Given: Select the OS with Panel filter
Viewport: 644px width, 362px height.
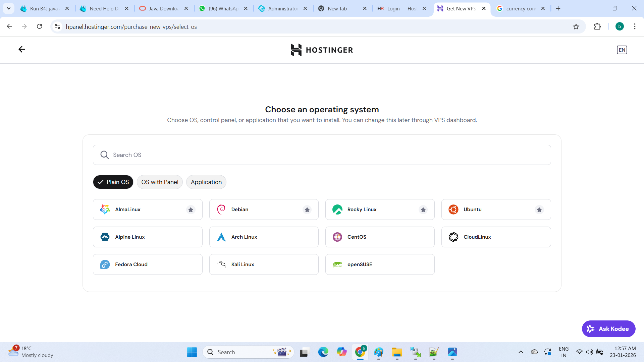Looking at the screenshot, I should pyautogui.click(x=160, y=182).
